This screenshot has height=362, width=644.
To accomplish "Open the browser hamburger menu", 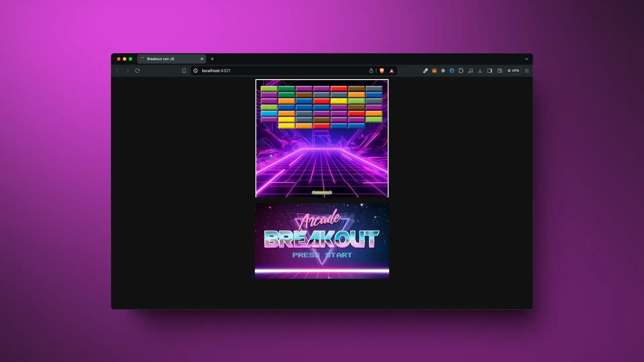I will coord(527,71).
